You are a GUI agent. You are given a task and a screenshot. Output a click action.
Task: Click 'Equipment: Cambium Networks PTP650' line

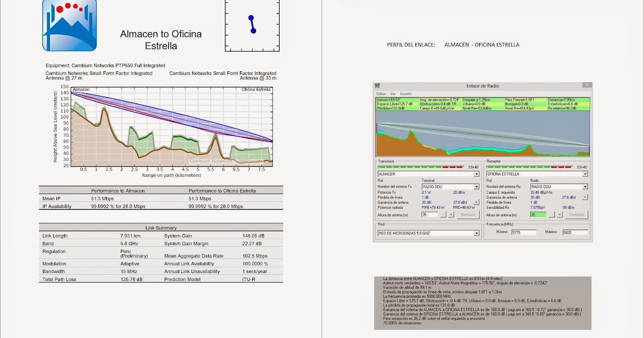pos(106,65)
